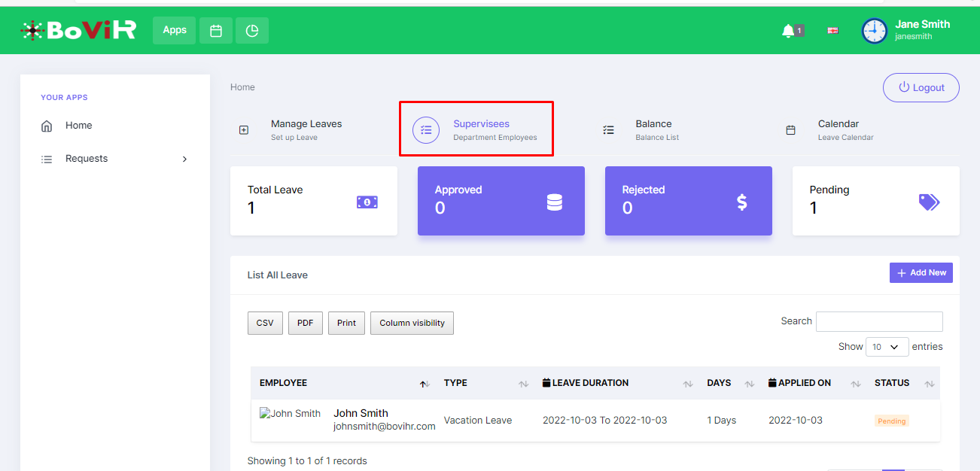Open the Show entries dropdown
The width and height of the screenshot is (980, 471).
[x=886, y=347]
